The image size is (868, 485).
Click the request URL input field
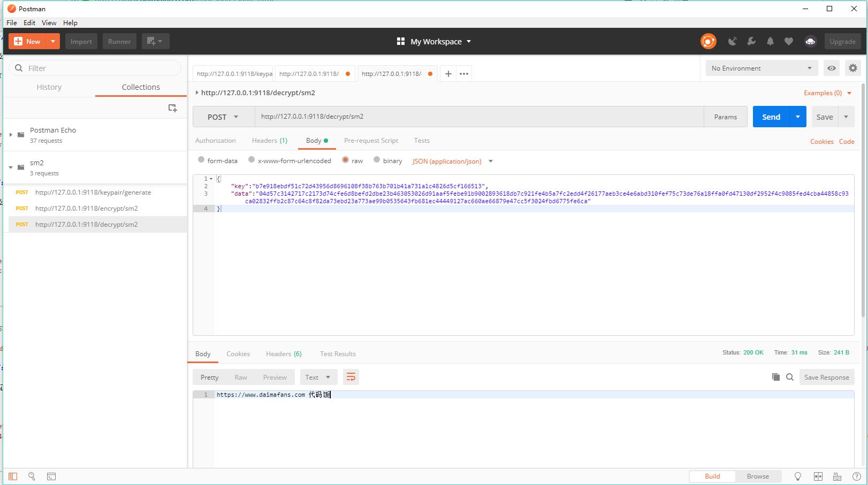point(478,117)
